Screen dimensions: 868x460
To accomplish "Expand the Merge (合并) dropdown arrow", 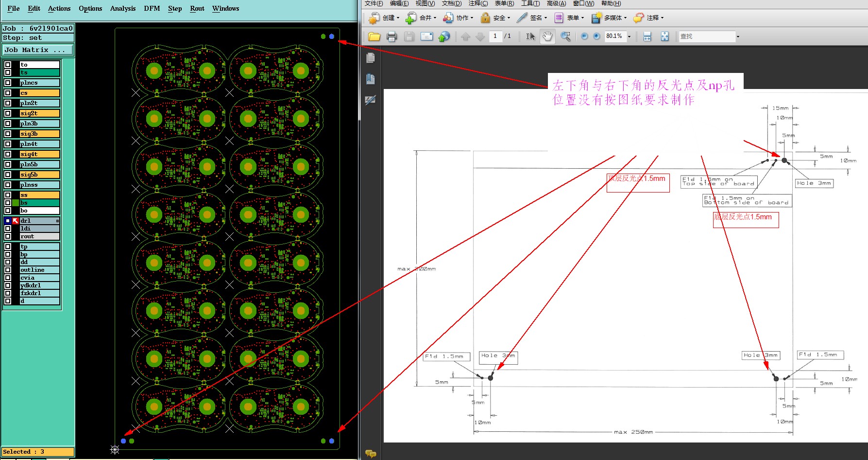I will (x=435, y=18).
